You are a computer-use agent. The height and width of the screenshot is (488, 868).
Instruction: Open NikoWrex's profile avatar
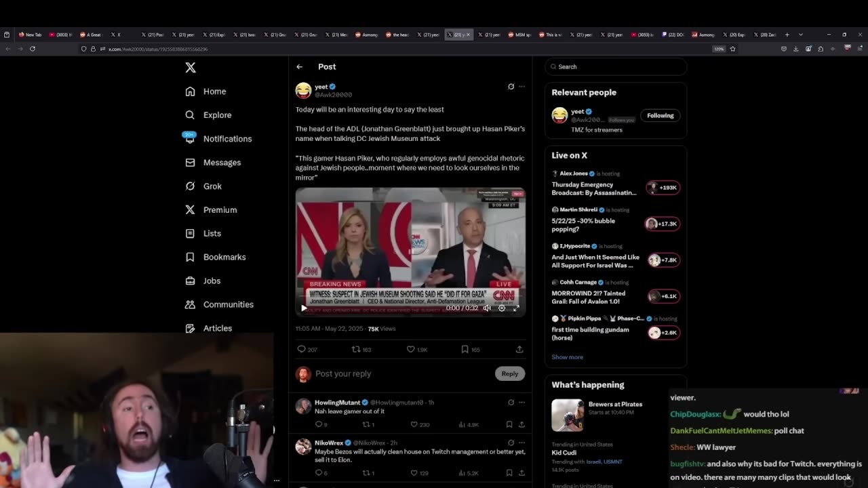coord(303,447)
